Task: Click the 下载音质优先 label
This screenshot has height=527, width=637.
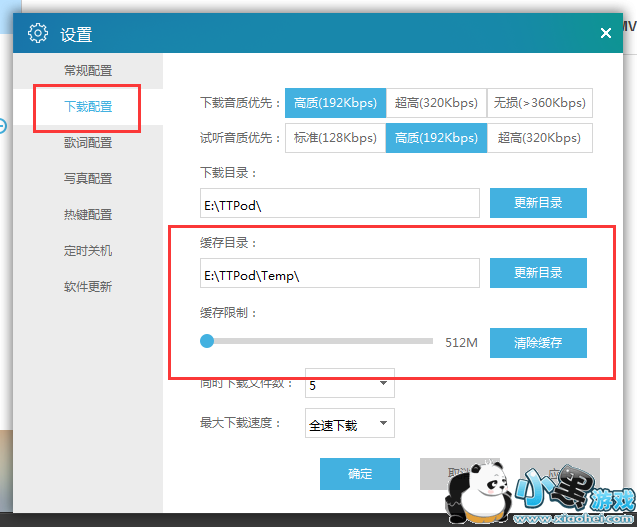Action: pyautogui.click(x=240, y=103)
